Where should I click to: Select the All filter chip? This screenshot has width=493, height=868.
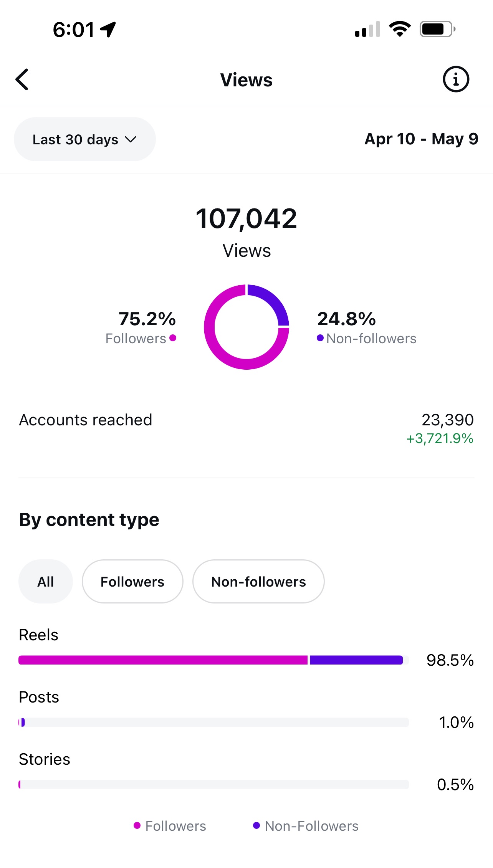tap(46, 581)
